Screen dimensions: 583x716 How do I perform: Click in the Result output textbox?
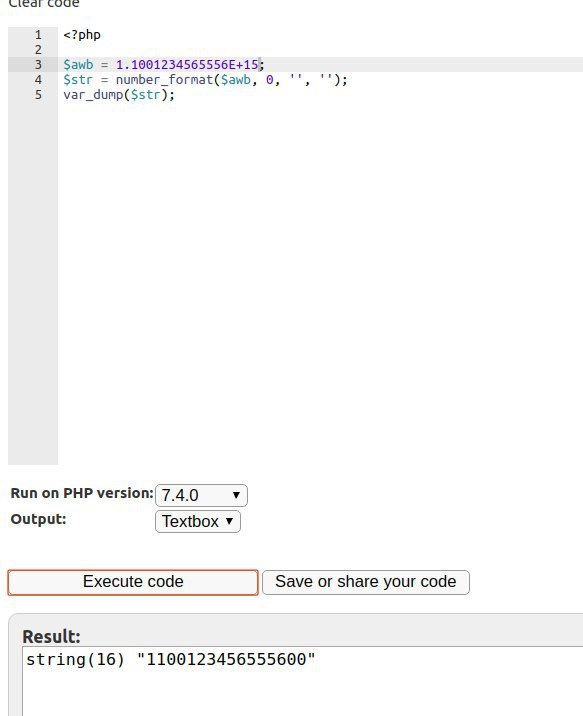point(302,681)
